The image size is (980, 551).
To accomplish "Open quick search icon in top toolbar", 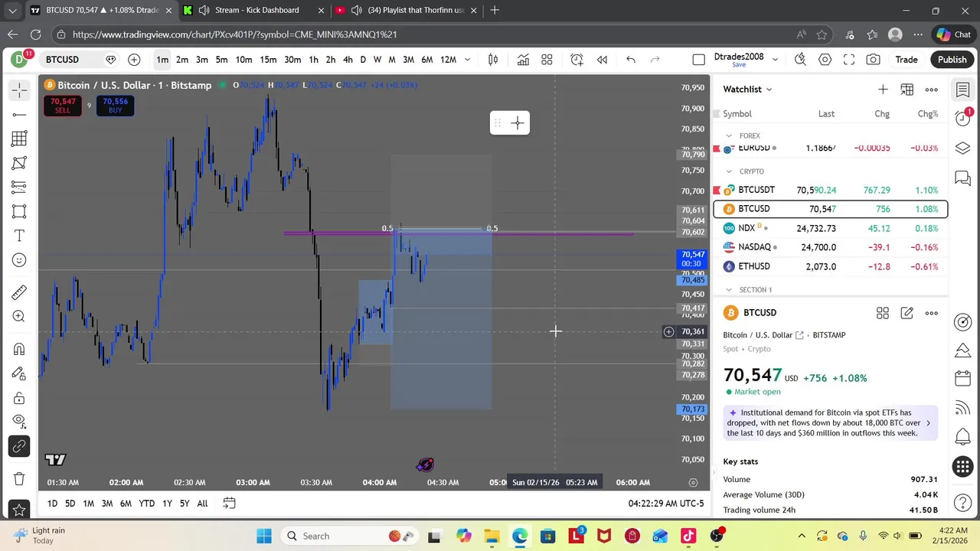I will click(x=800, y=60).
